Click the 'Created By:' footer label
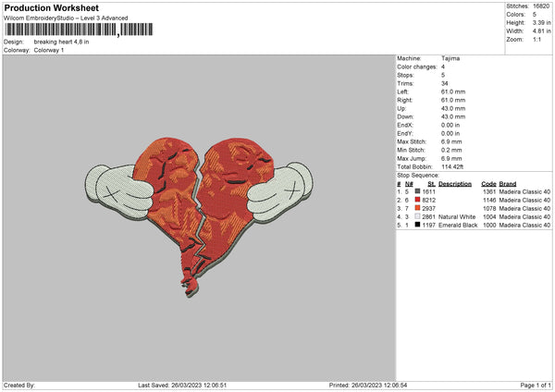 coord(19,386)
